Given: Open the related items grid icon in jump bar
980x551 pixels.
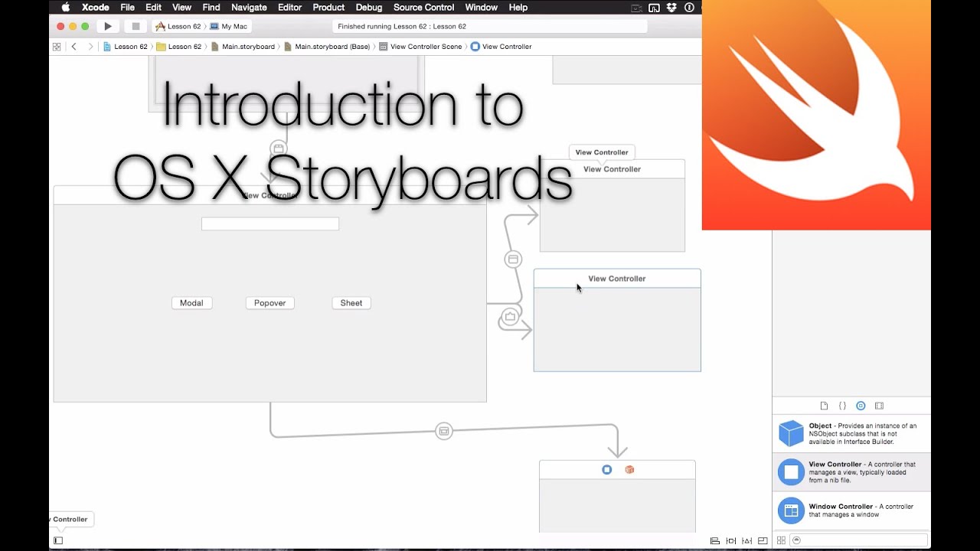Looking at the screenshot, I should pos(57,47).
